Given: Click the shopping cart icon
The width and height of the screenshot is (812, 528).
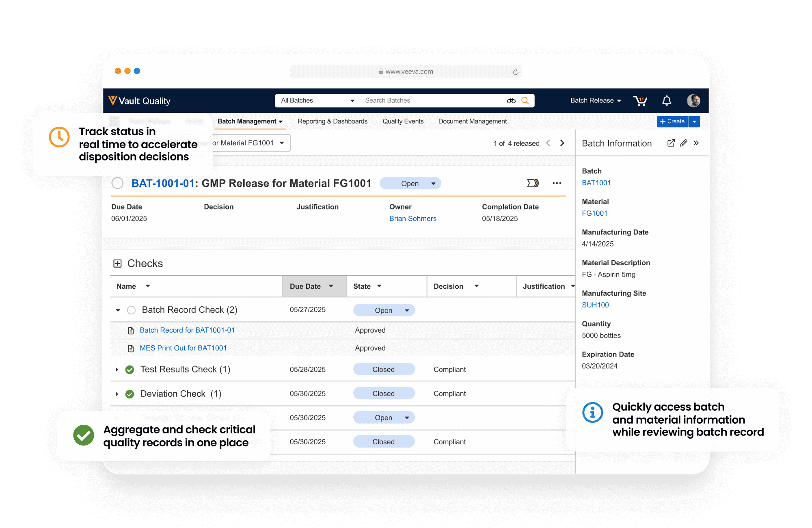Looking at the screenshot, I should (x=641, y=101).
